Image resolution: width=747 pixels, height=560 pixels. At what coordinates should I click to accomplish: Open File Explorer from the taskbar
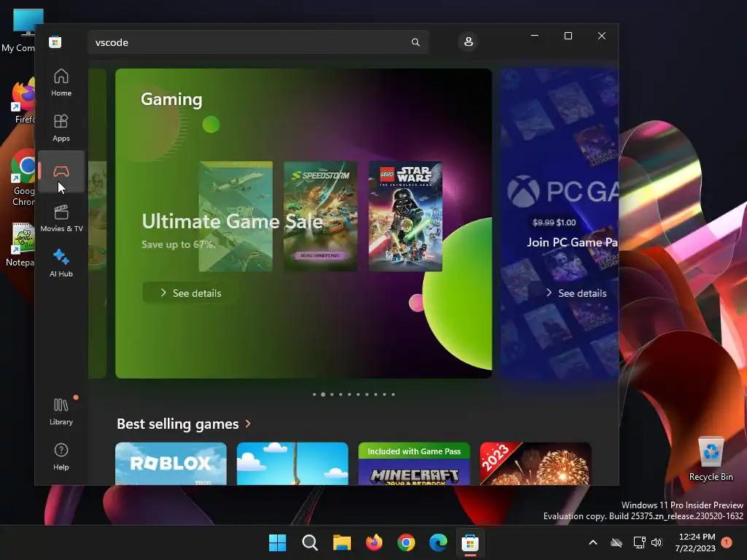[342, 542]
